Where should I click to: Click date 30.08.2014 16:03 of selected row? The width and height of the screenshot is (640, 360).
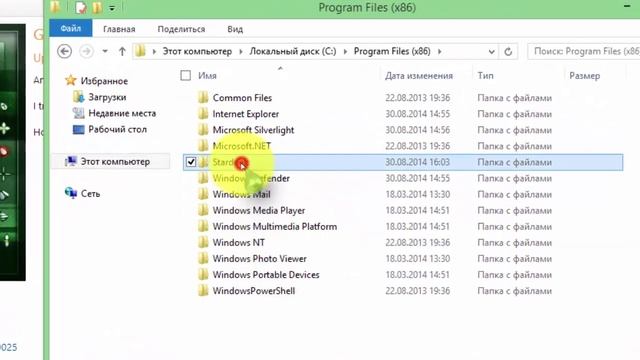(x=417, y=162)
